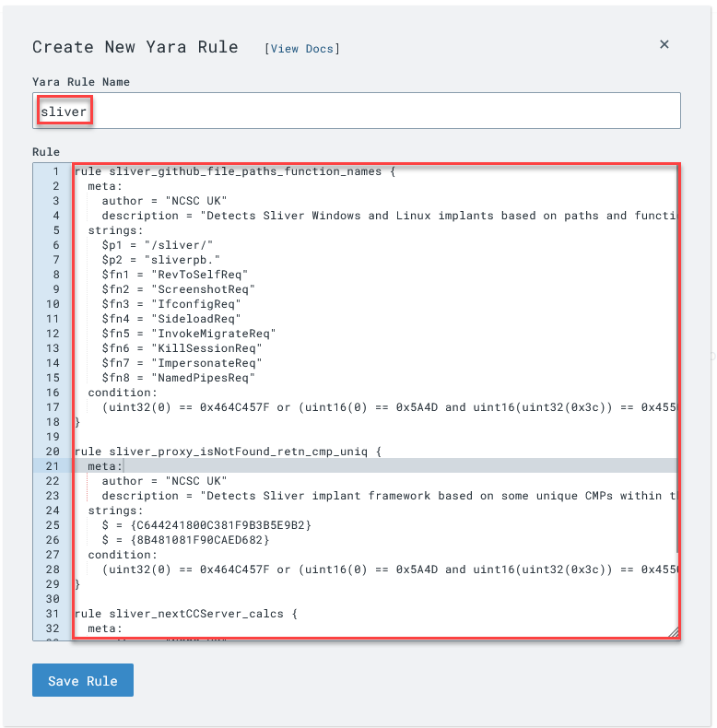Open the View Docs link
The width and height of the screenshot is (717, 728).
[302, 49]
